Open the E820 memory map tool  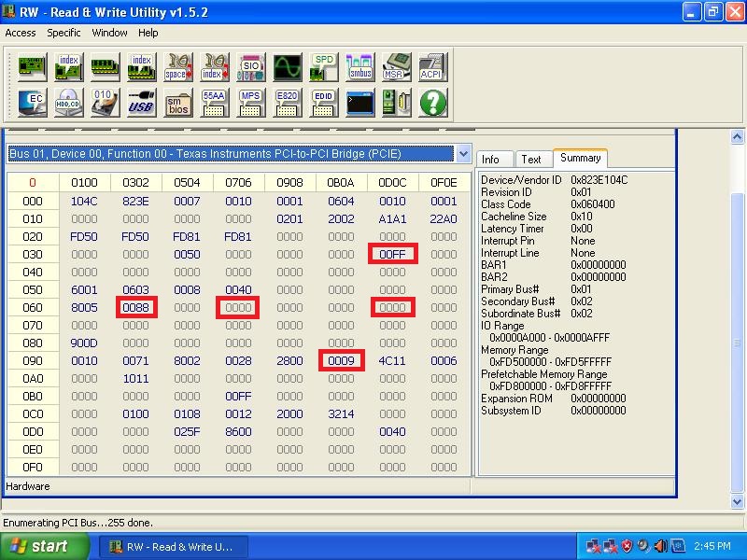[288, 103]
